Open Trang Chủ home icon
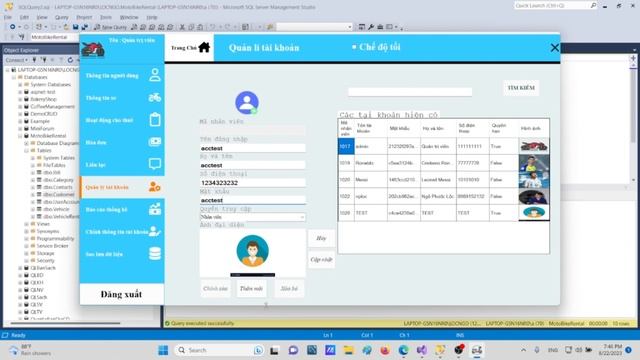The width and height of the screenshot is (640, 360). tap(204, 47)
